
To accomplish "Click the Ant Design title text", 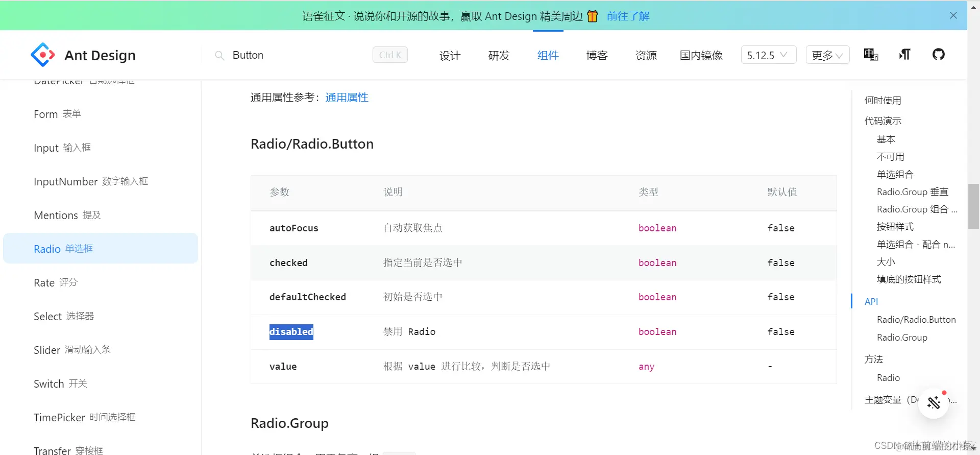I will click(x=100, y=55).
